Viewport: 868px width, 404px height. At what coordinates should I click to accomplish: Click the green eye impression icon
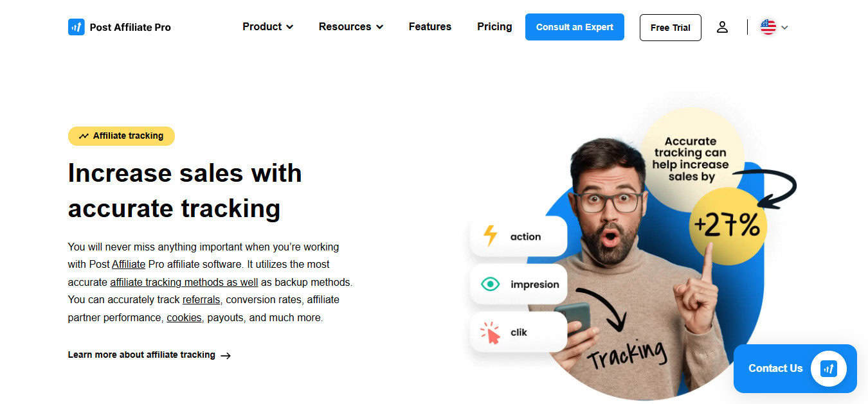point(490,284)
